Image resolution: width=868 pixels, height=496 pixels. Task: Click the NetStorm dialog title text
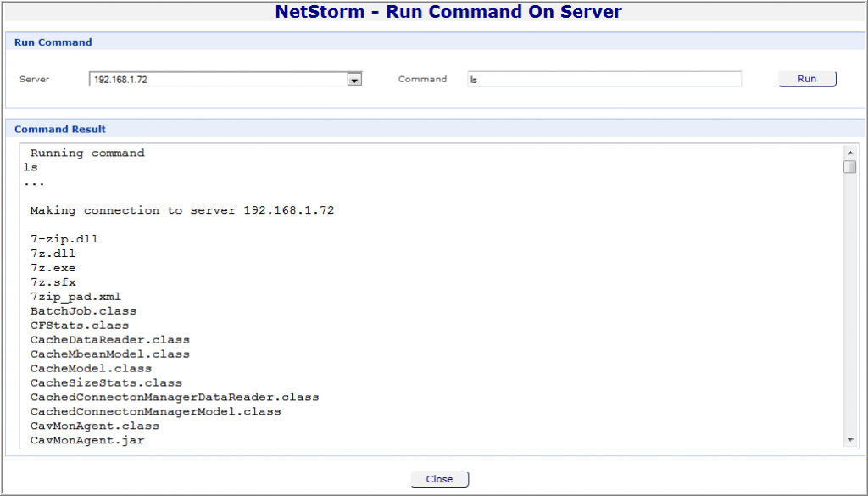pos(448,12)
